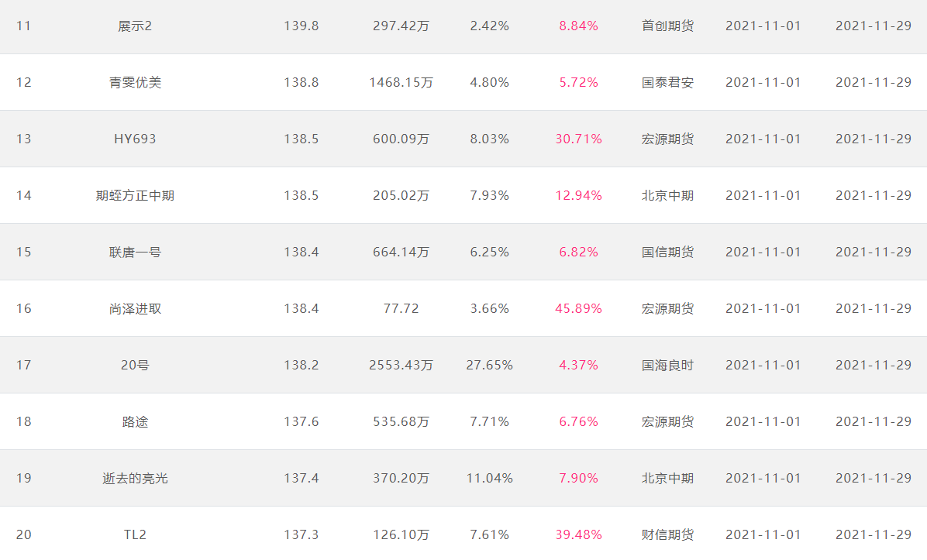Viewport: 927px width, 560px height.
Task: Select 国海良时 company in row 17
Action: 667,365
